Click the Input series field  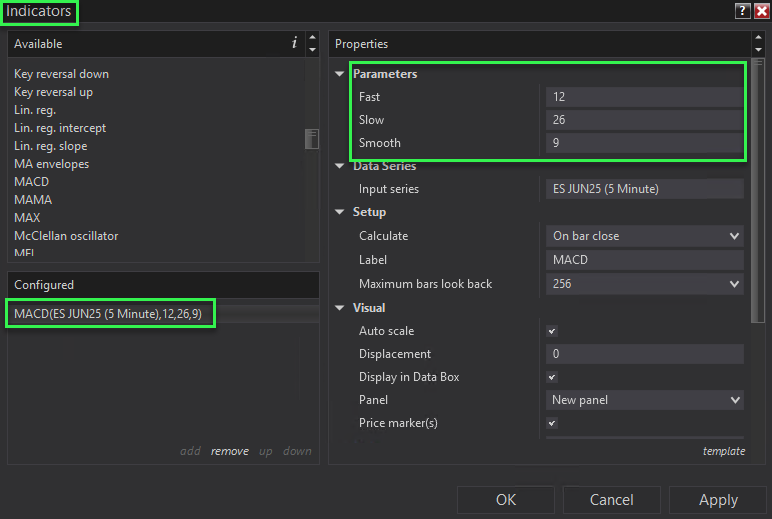pyautogui.click(x=644, y=189)
